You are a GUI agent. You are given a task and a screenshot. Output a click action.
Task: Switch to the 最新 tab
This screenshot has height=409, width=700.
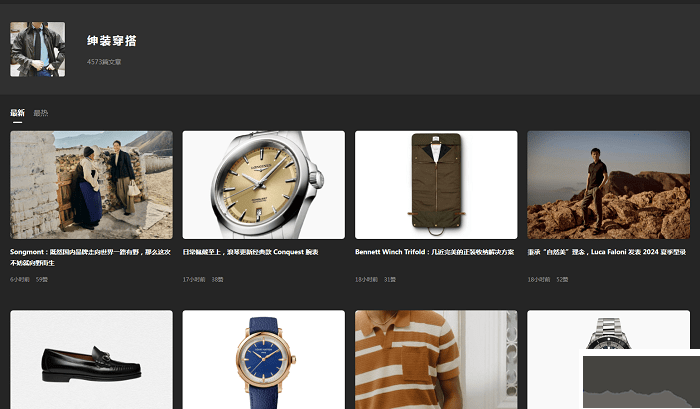(x=17, y=113)
